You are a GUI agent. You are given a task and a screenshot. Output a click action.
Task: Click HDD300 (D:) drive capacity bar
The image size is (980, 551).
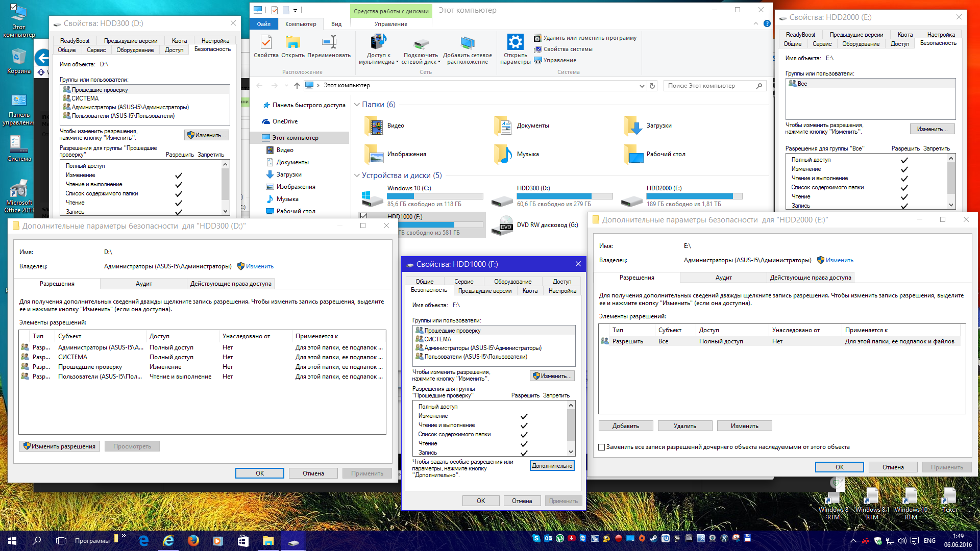(x=565, y=196)
